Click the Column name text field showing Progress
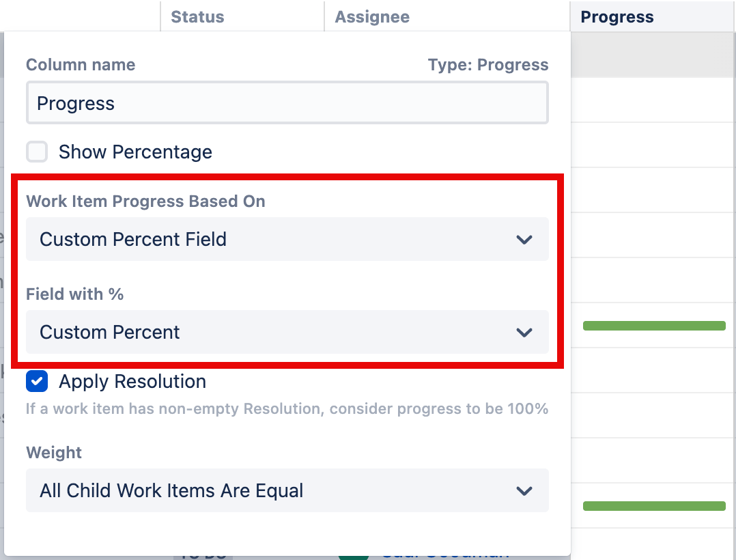736x560 pixels. click(x=287, y=102)
